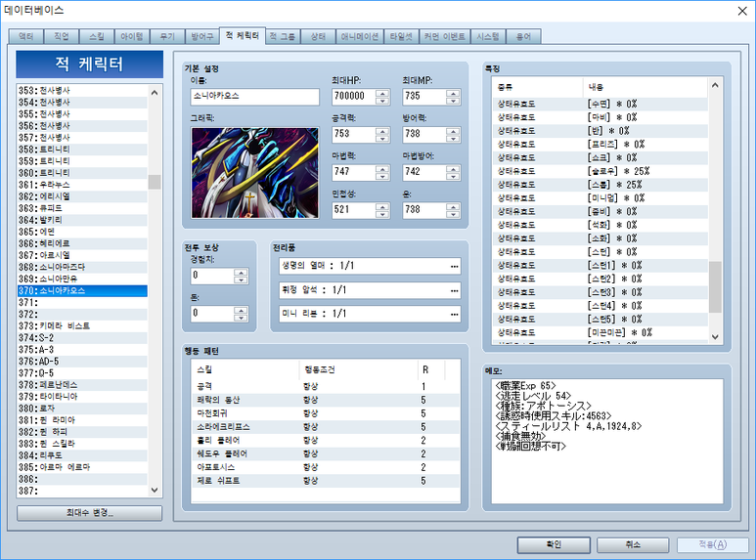The width and height of the screenshot is (756, 560).
Task: Select trait row [수면] * 0%
Action: (x=600, y=104)
